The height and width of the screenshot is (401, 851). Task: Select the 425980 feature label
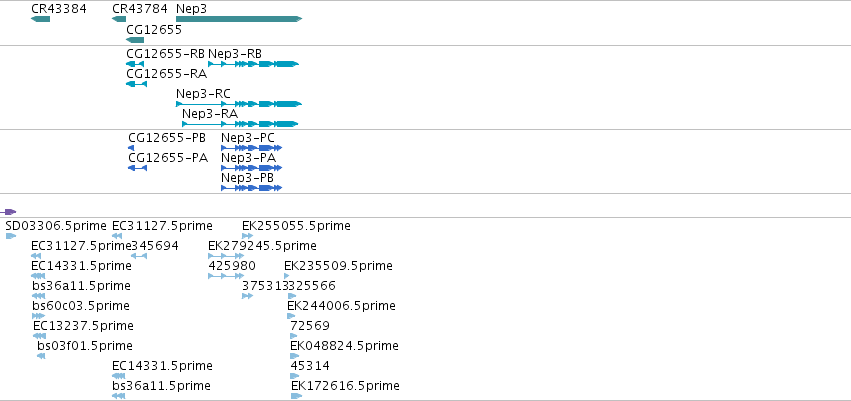click(x=232, y=266)
